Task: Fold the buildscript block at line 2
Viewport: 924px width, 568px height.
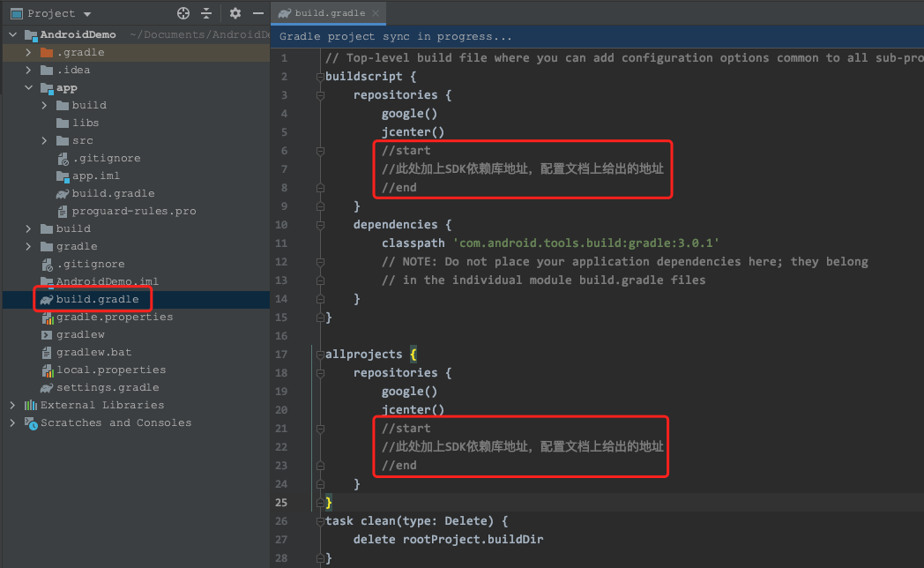Action: pyautogui.click(x=320, y=77)
